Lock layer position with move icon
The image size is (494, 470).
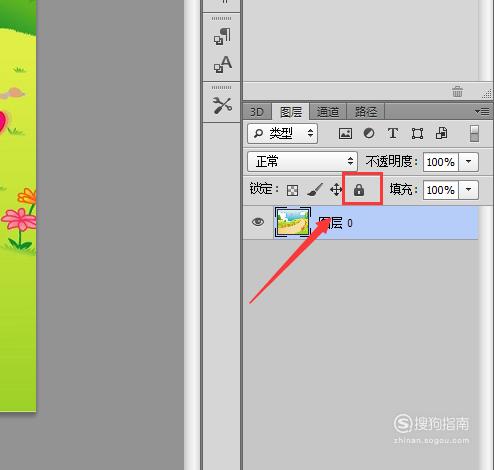pos(336,190)
